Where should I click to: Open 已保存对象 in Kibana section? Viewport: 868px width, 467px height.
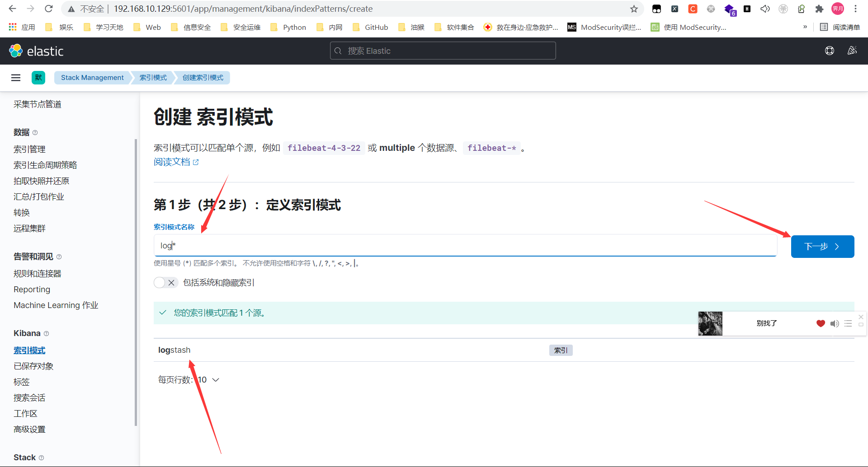[33, 366]
